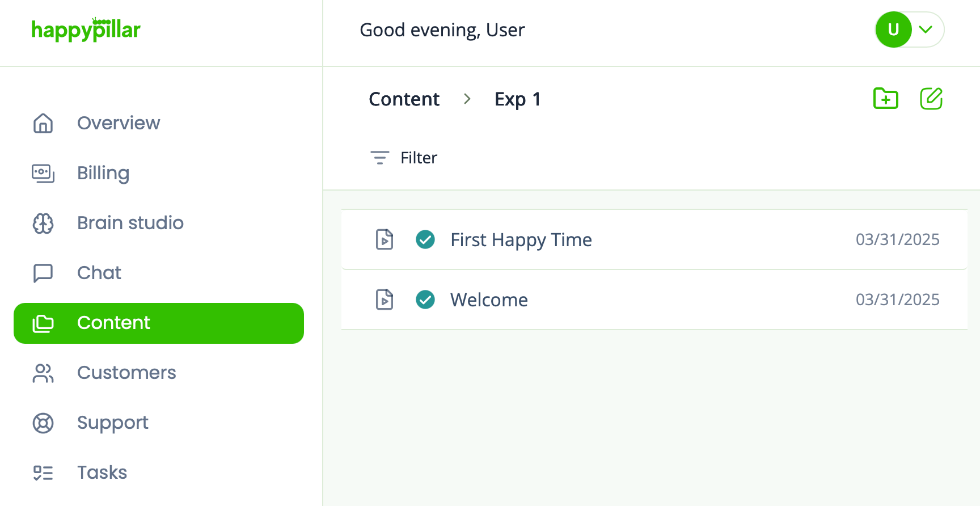Viewport: 980px width, 506px height.
Task: Open the Tasks section
Action: [x=102, y=473]
